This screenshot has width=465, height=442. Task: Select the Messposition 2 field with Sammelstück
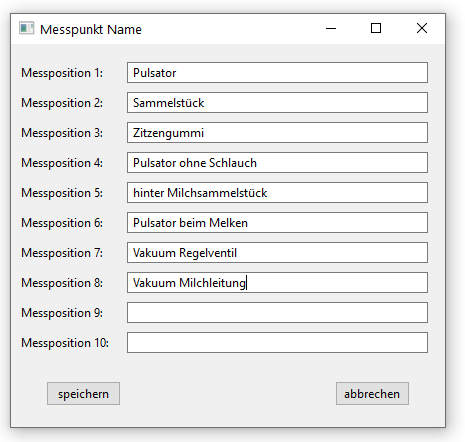(x=277, y=103)
